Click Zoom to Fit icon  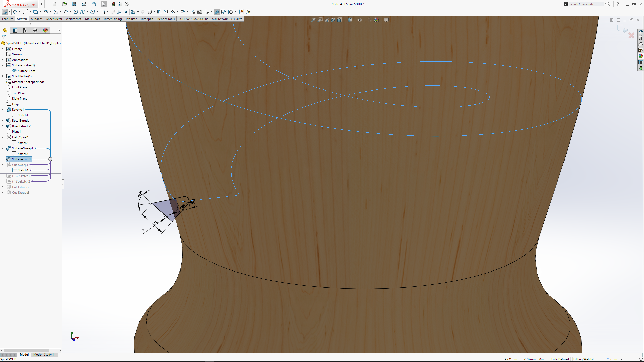(x=313, y=20)
